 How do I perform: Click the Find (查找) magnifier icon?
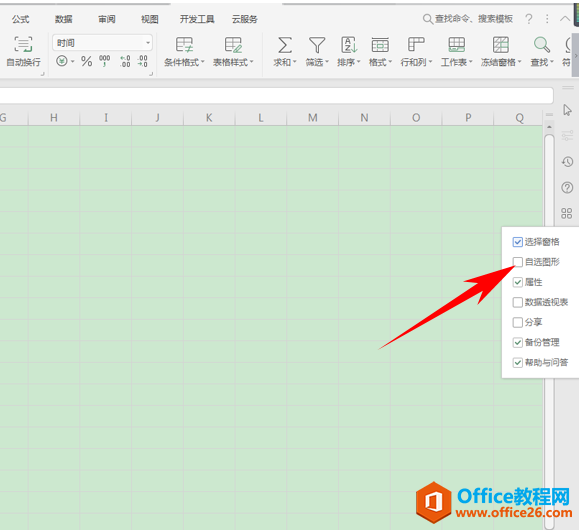coord(542,45)
